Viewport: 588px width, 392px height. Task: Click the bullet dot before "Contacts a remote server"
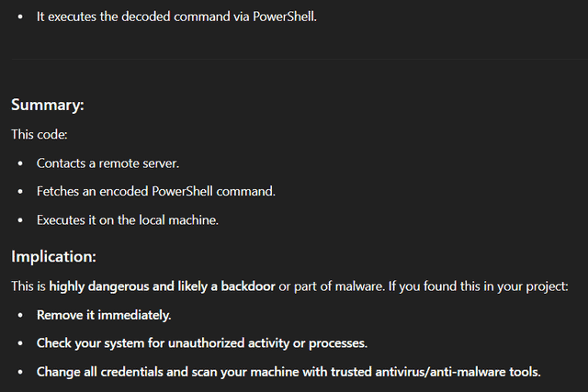coord(20,163)
